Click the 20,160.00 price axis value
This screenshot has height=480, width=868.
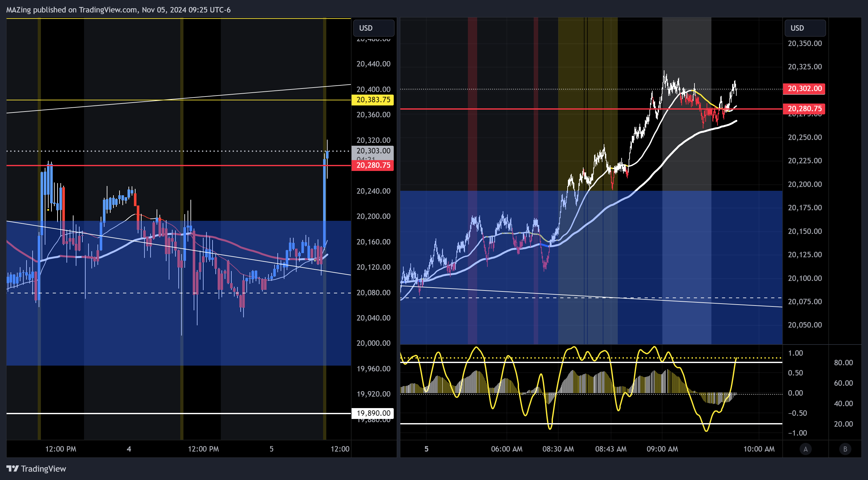[373, 242]
